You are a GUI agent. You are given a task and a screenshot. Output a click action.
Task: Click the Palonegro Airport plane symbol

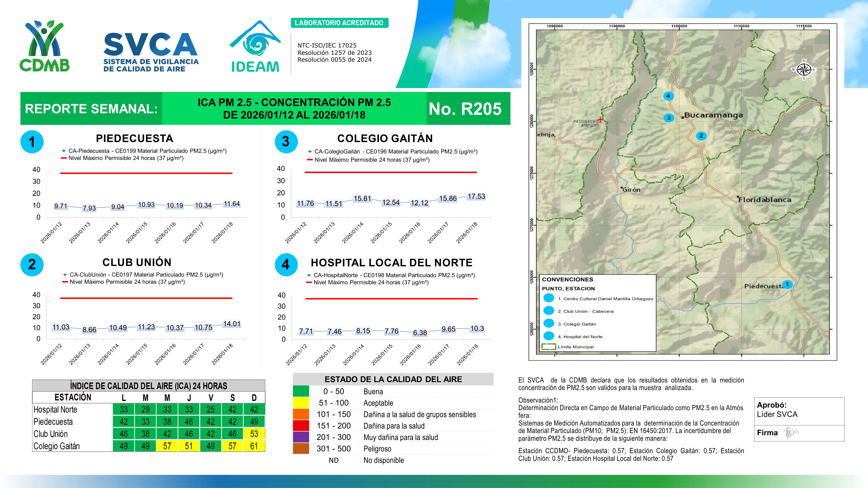tap(600, 119)
